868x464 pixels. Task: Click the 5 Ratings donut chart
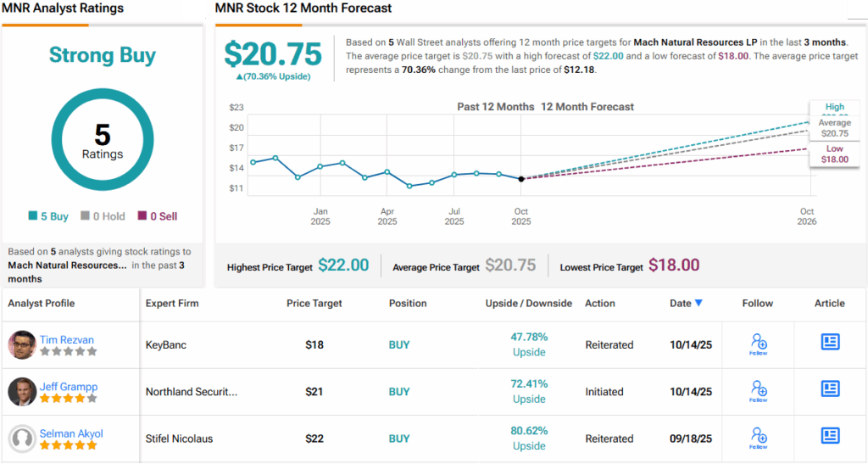coord(103,141)
